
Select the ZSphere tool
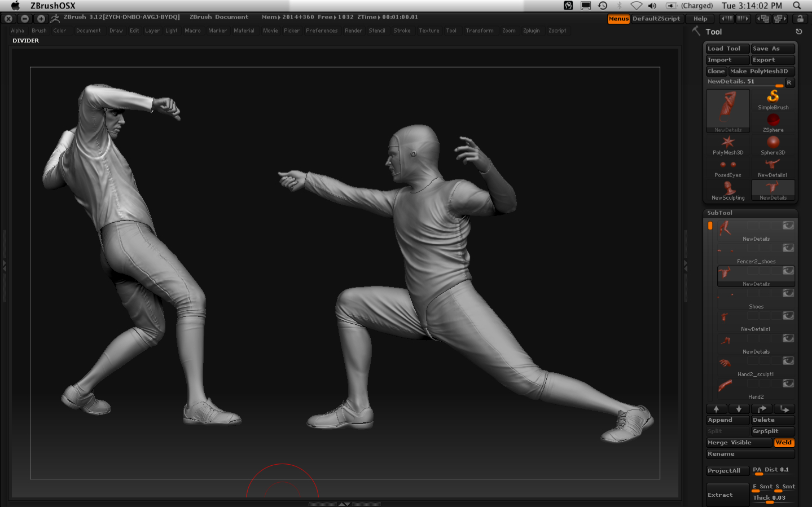(x=773, y=122)
